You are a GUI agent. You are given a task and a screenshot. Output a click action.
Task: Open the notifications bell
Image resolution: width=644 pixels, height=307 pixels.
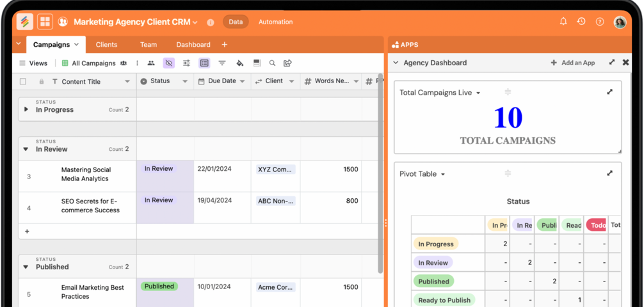[563, 22]
